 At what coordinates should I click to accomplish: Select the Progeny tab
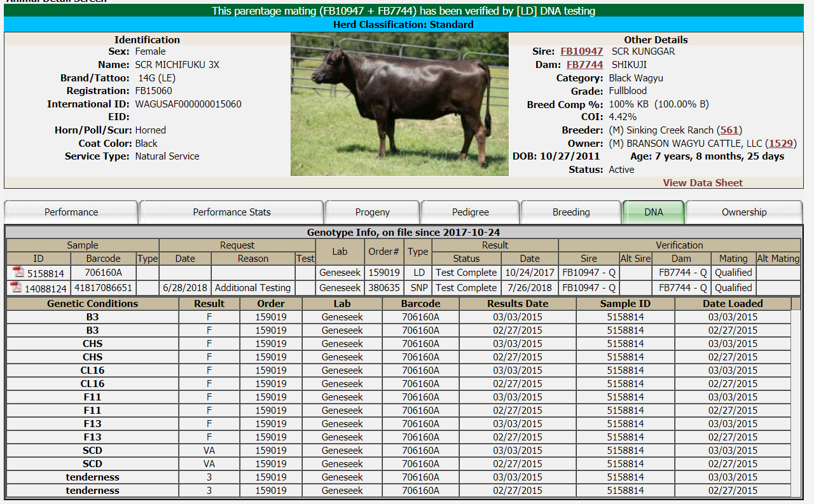(373, 212)
